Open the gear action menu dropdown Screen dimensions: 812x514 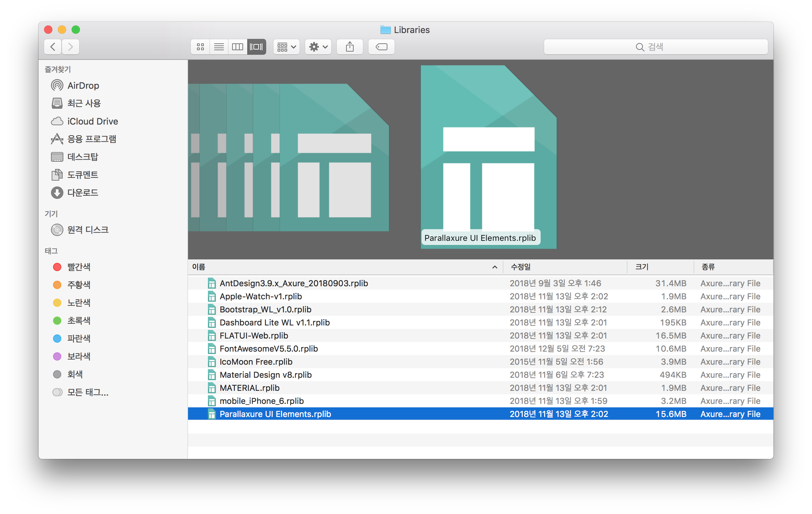[x=318, y=47]
